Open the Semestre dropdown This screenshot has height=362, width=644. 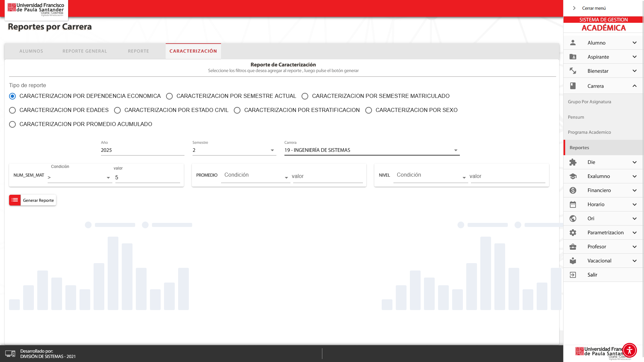(x=234, y=150)
